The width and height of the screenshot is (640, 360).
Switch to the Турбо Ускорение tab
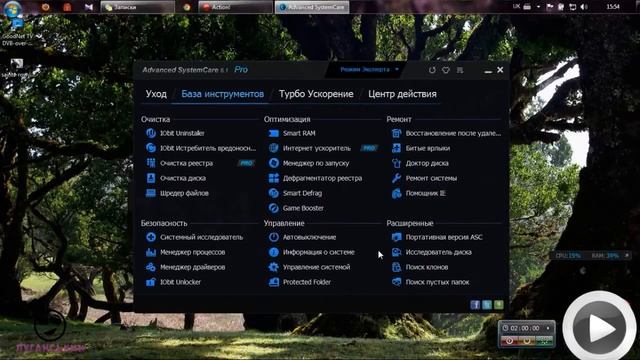tap(316, 94)
